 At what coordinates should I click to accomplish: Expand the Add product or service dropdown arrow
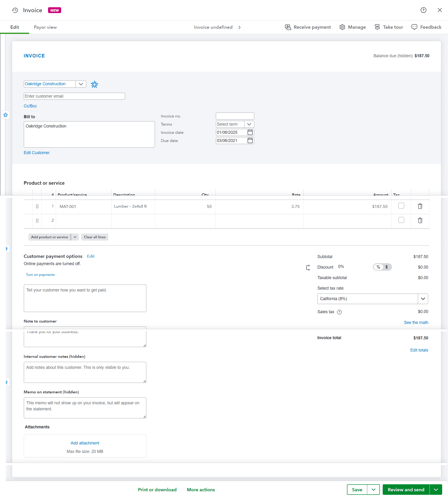(x=75, y=237)
